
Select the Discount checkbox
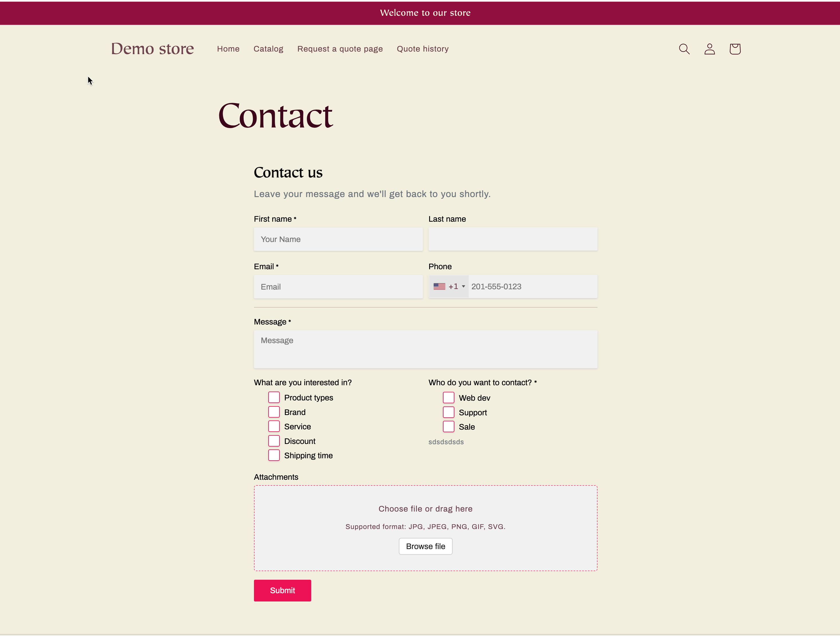[274, 441]
